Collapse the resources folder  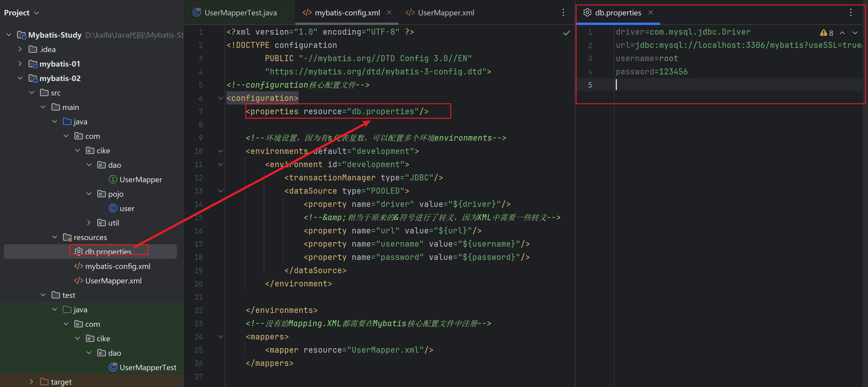[55, 237]
